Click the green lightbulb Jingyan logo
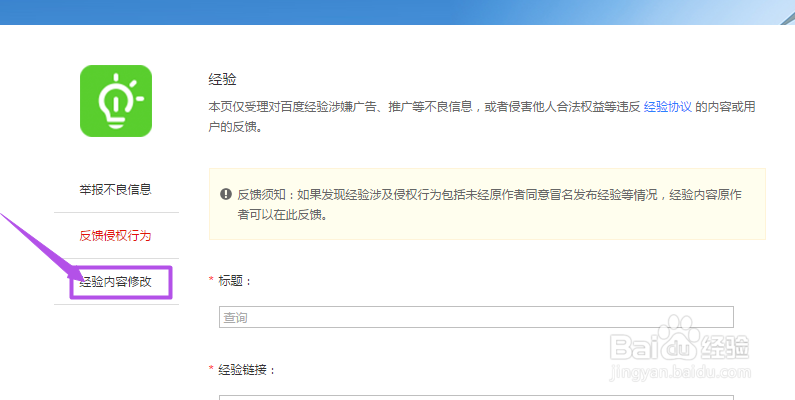 point(115,101)
